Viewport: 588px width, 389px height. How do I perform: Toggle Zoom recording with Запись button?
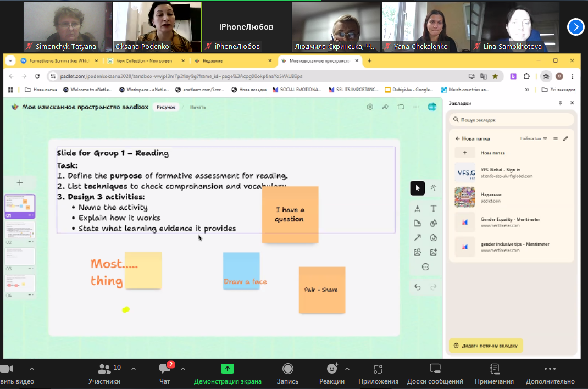287,373
